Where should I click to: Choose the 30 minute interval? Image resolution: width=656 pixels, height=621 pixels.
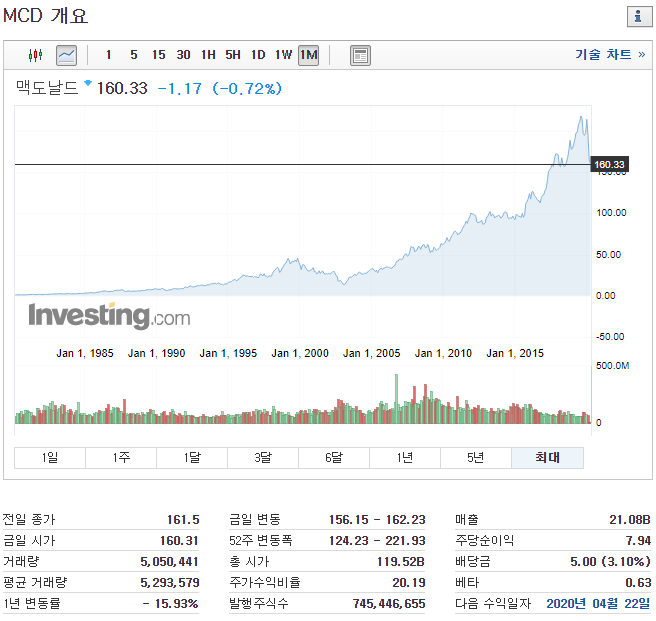[183, 55]
